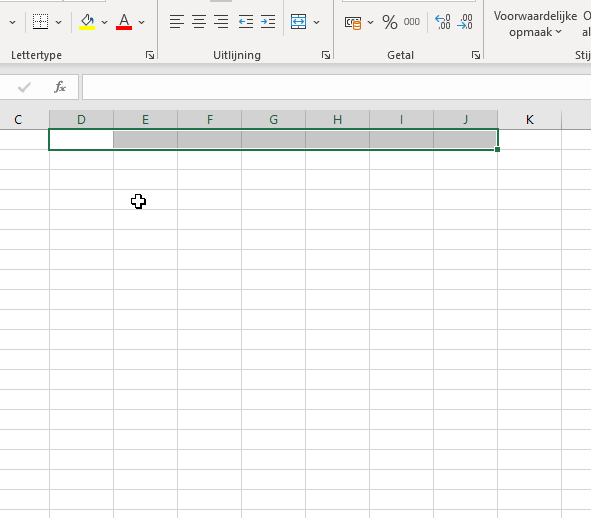Confirm entry with the checkmark button

point(24,87)
